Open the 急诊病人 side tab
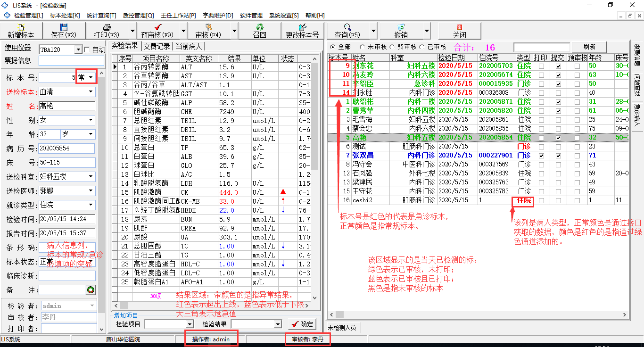The height and width of the screenshot is (347, 644). [x=637, y=116]
